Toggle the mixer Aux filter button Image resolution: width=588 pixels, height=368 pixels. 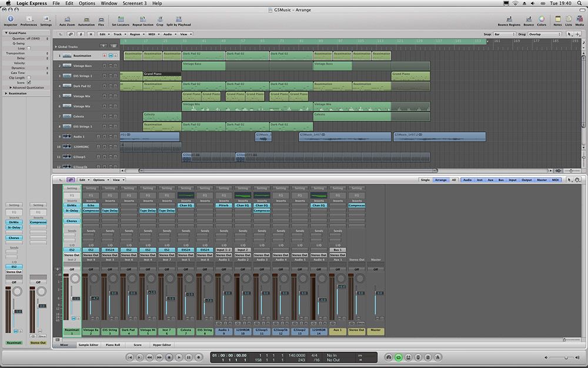pyautogui.click(x=490, y=180)
